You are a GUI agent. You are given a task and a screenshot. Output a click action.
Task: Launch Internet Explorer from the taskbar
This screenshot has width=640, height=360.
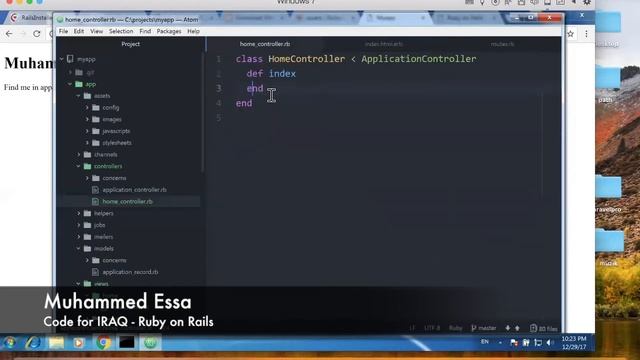[x=33, y=342]
